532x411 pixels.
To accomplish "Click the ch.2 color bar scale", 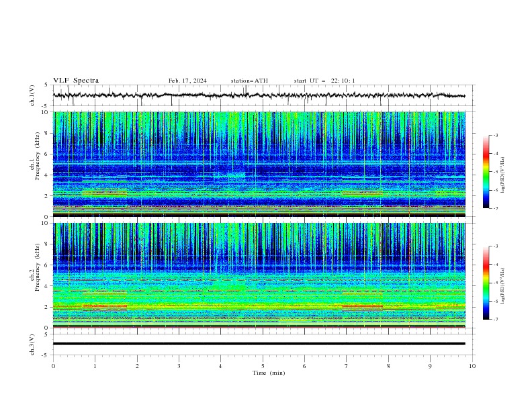I will click(x=486, y=283).
